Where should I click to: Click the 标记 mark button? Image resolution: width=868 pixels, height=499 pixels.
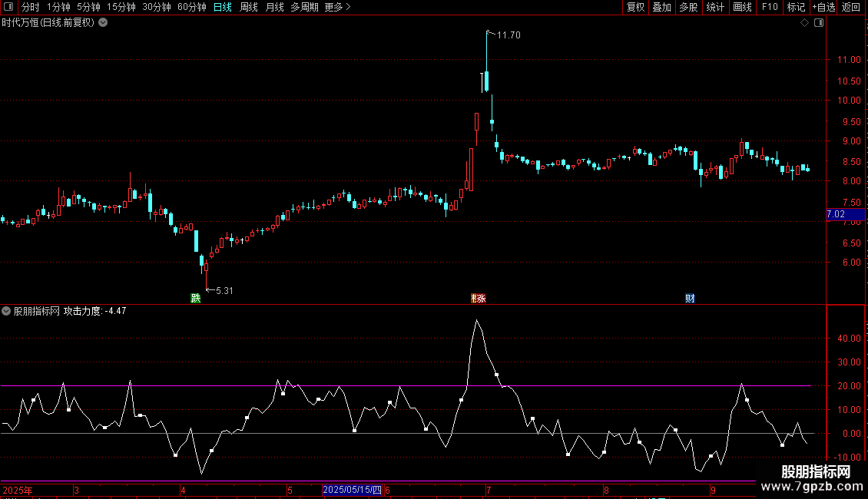point(796,7)
